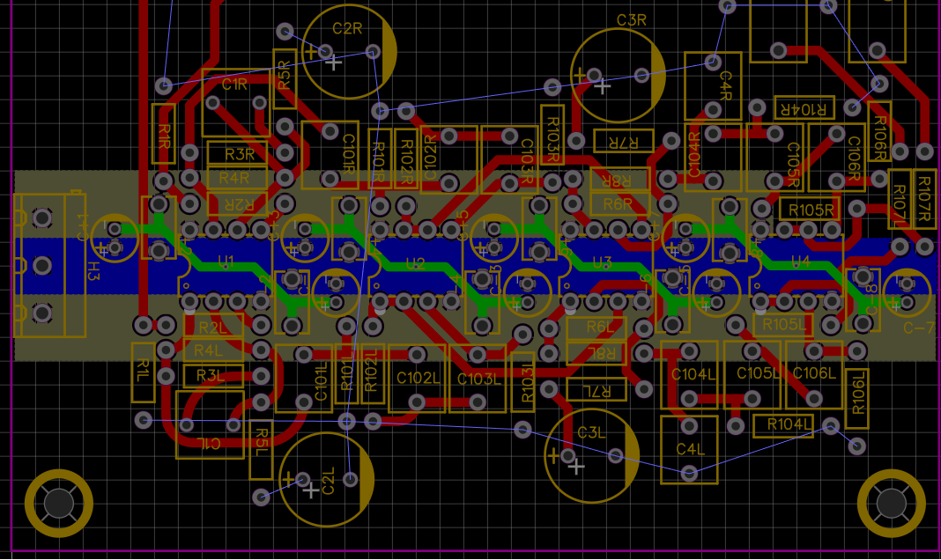Select resistor R6R
The height and width of the screenshot is (560, 941).
(x=620, y=204)
